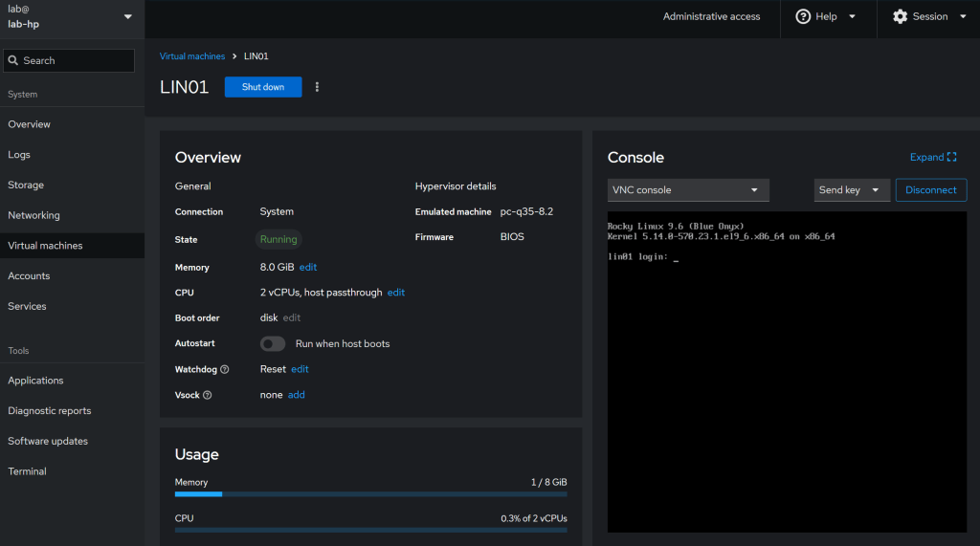
Task: Click the Memory usage progress bar
Action: (370, 494)
